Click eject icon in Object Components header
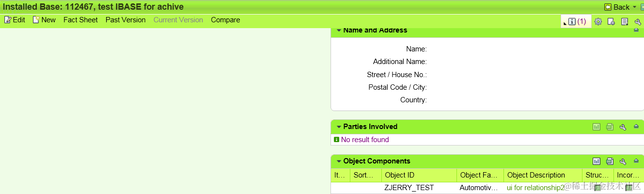Screen dimensions: 644x194 click(636, 161)
